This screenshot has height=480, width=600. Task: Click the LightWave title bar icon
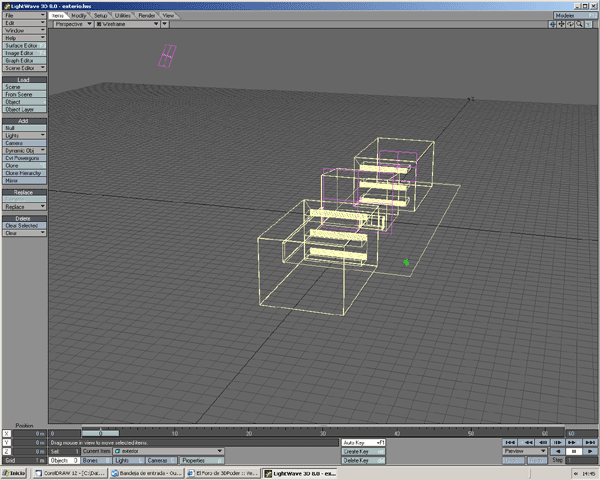[x=6, y=6]
